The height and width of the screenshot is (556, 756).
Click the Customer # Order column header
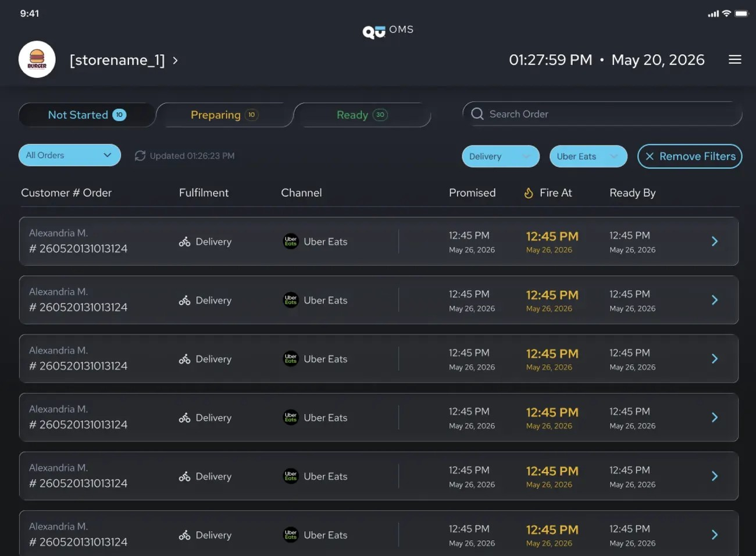66,193
